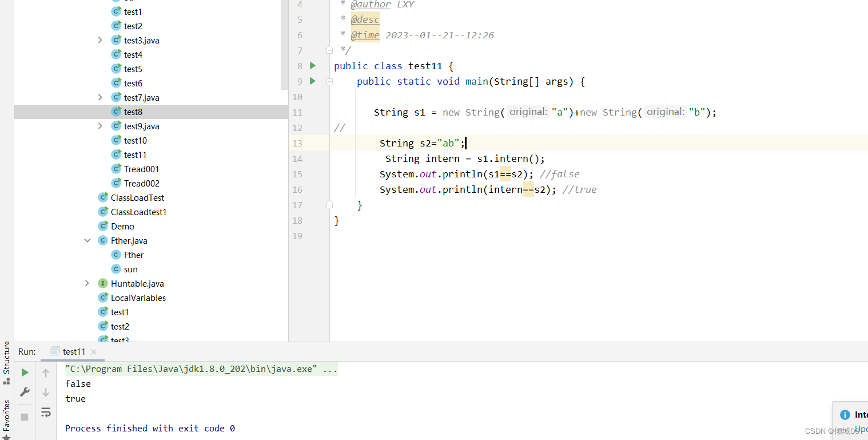Click the 'true' console output line
868x440 pixels.
[x=75, y=398]
